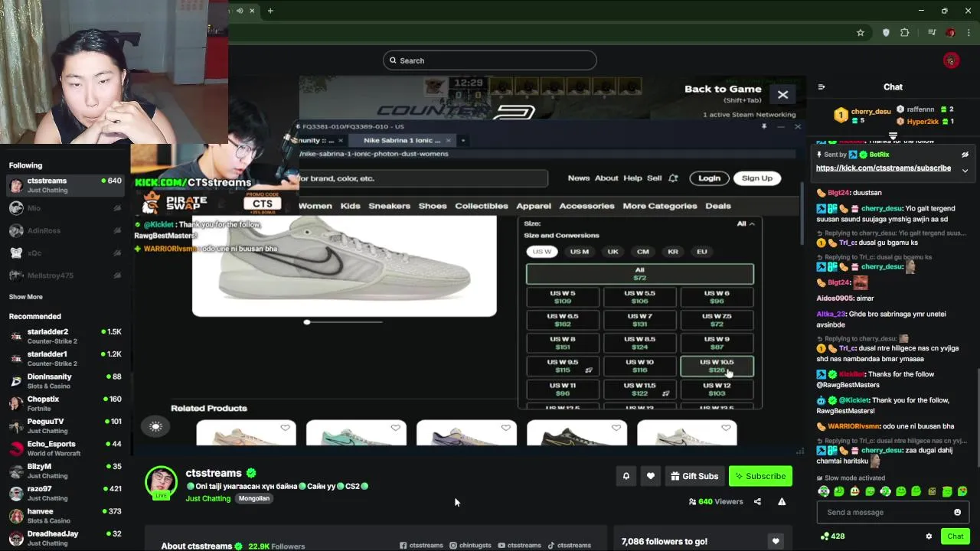This screenshot has height=551, width=980.
Task: Select the CM size conversion tab
Action: pos(643,252)
